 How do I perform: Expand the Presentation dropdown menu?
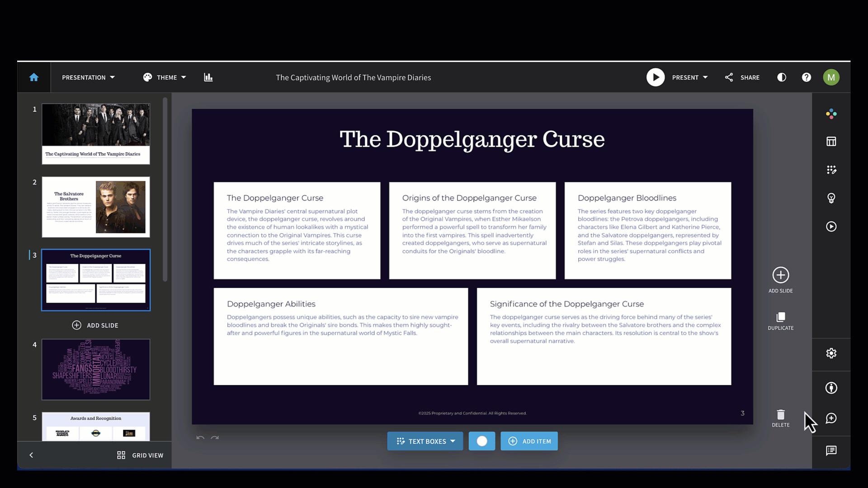click(x=88, y=77)
